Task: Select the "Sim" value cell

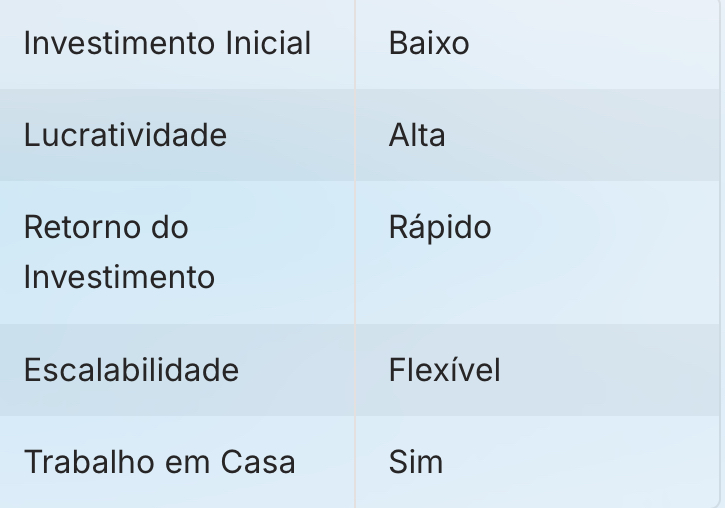Action: click(415, 462)
